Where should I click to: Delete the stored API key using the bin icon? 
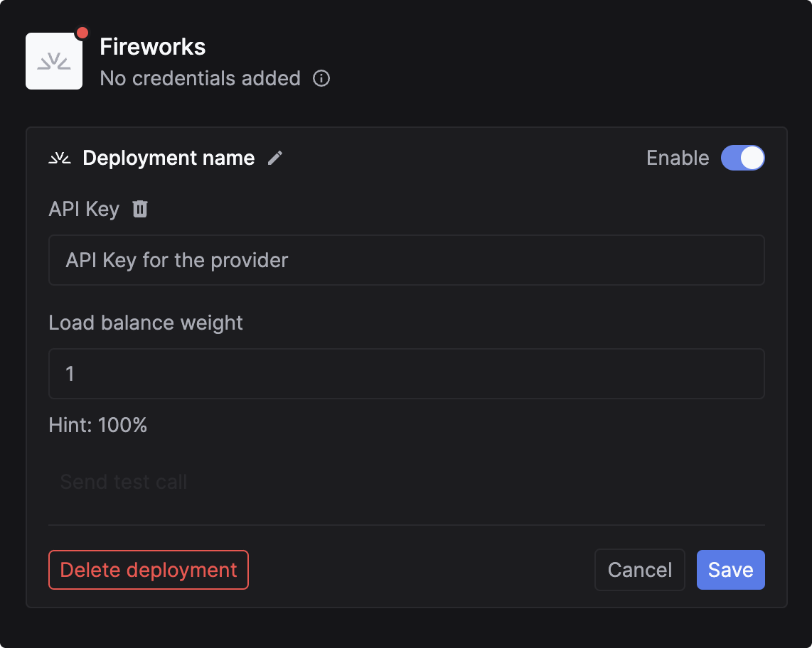coord(139,208)
